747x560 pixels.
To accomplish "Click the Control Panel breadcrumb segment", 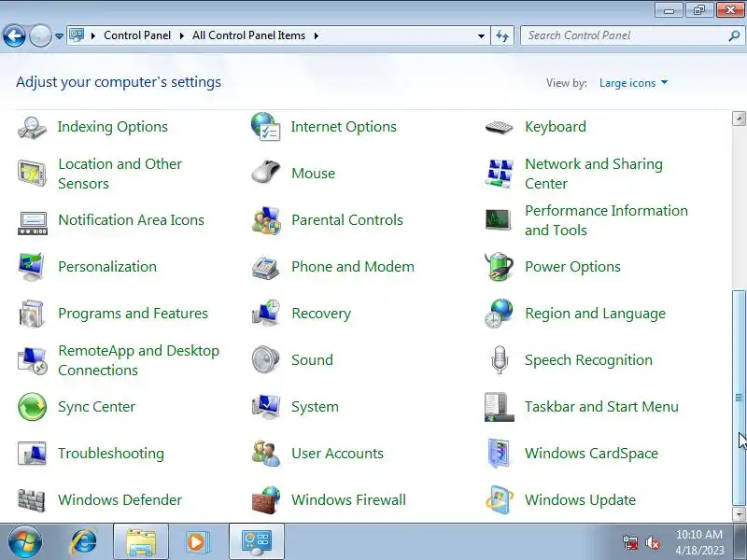I will pos(137,35).
